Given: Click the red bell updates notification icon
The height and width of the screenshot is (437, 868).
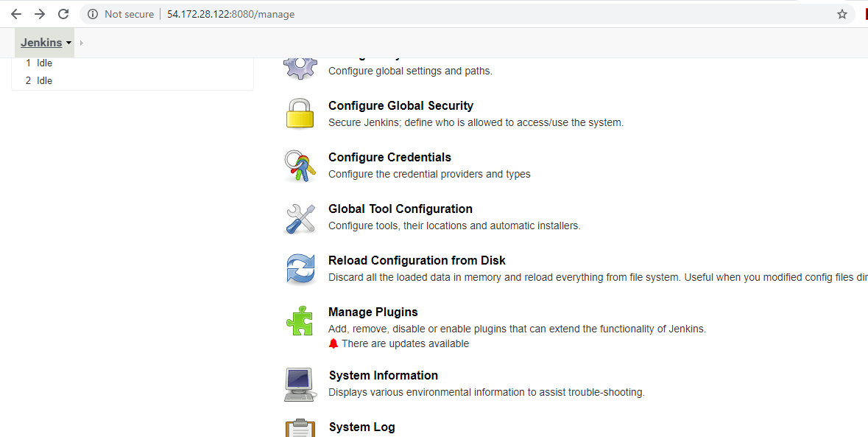Looking at the screenshot, I should pos(334,343).
